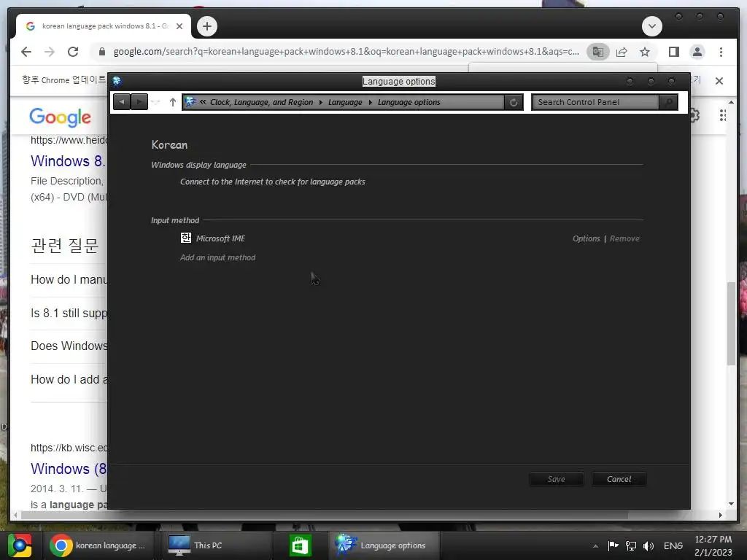Dismiss the Chrome update infobar
This screenshot has width=747, height=560.
pos(719,81)
